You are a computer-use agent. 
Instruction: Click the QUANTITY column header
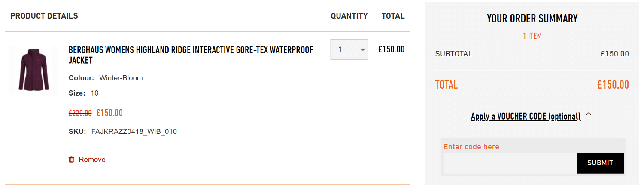tap(349, 16)
